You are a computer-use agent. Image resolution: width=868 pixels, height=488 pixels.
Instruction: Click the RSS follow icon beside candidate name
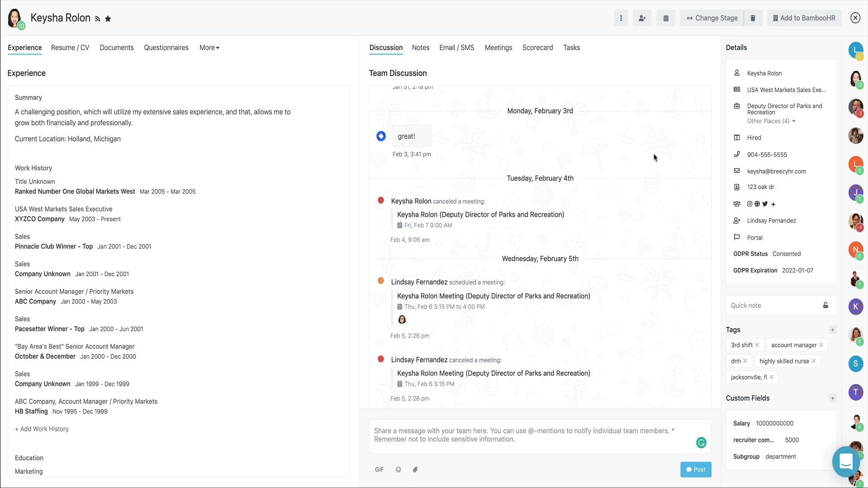coord(97,19)
